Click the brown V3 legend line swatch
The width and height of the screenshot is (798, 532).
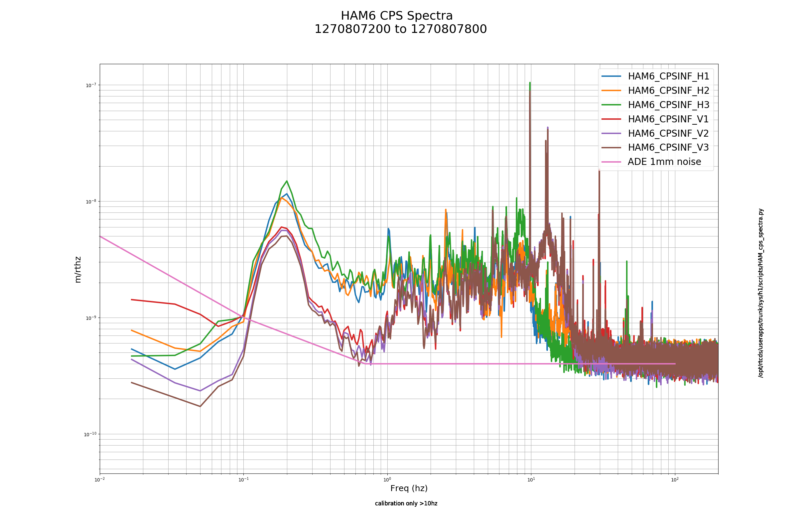point(611,148)
